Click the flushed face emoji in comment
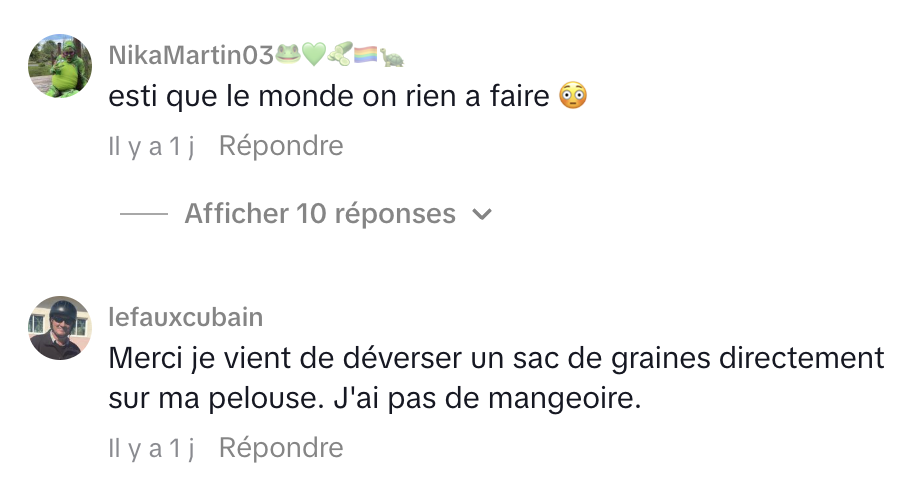The width and height of the screenshot is (906, 478). [572, 97]
